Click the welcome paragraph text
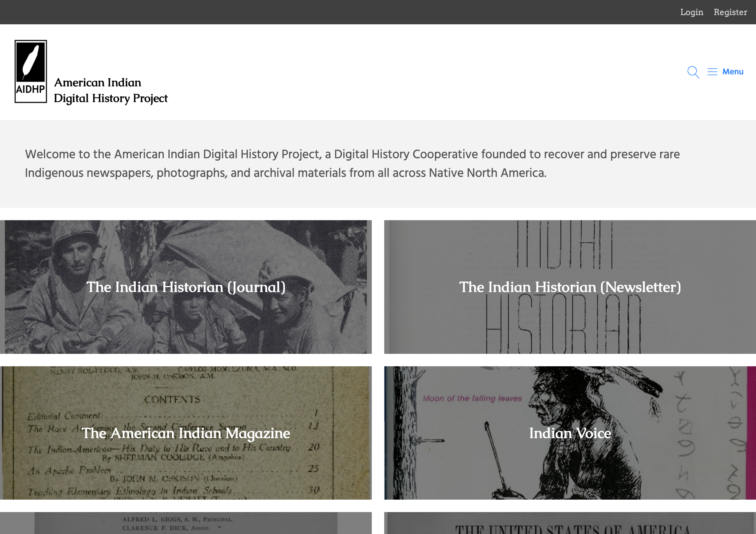The width and height of the screenshot is (756, 534). (x=352, y=164)
